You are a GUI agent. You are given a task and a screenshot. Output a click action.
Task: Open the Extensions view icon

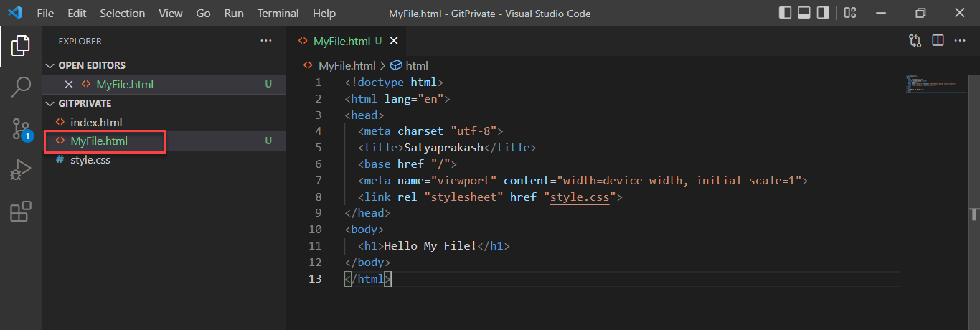pos(20,212)
